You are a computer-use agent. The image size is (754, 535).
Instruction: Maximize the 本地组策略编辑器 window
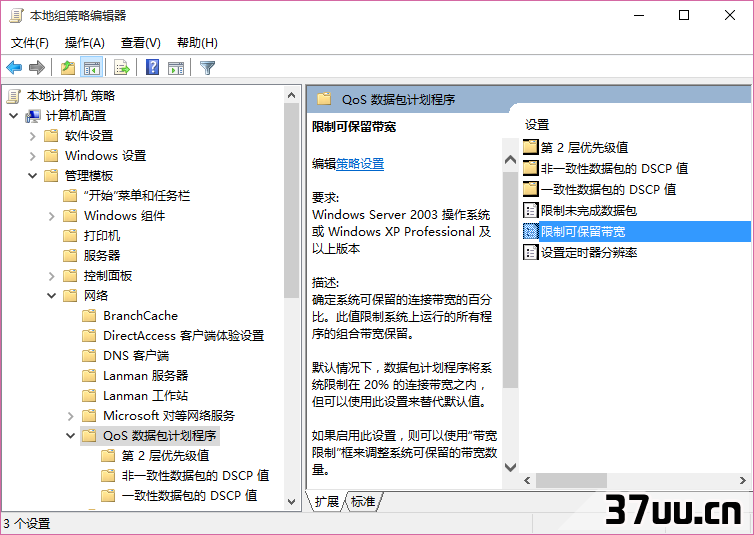pyautogui.click(x=684, y=15)
